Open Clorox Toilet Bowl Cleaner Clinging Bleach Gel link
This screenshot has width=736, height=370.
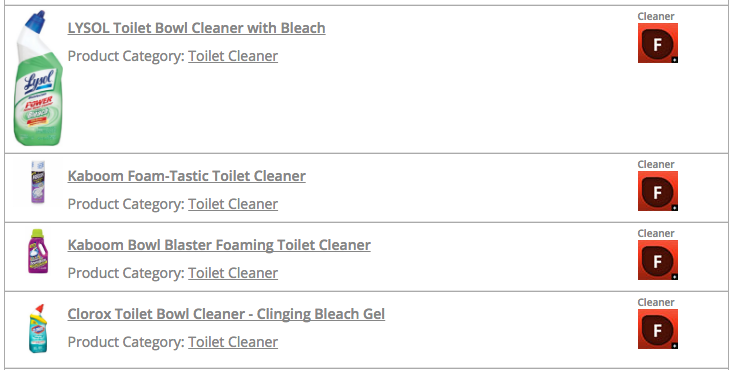coord(226,314)
